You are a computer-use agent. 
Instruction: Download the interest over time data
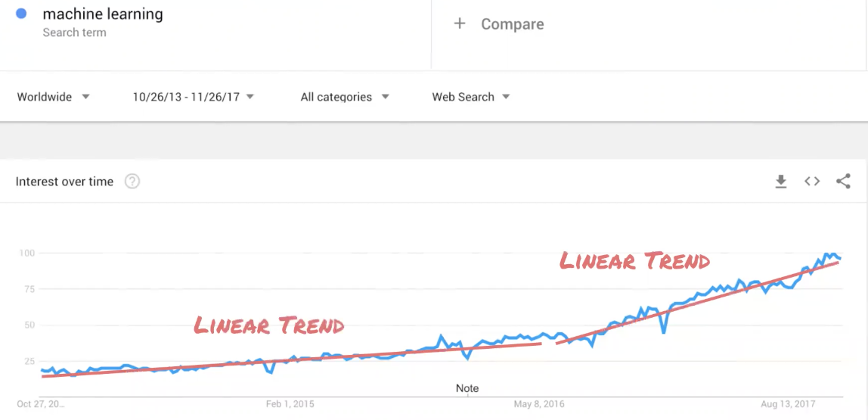781,182
